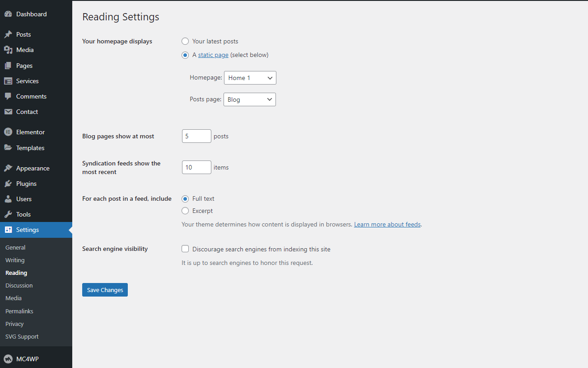
Task: Open the Homepage dropdown showing Home 1
Action: point(250,78)
